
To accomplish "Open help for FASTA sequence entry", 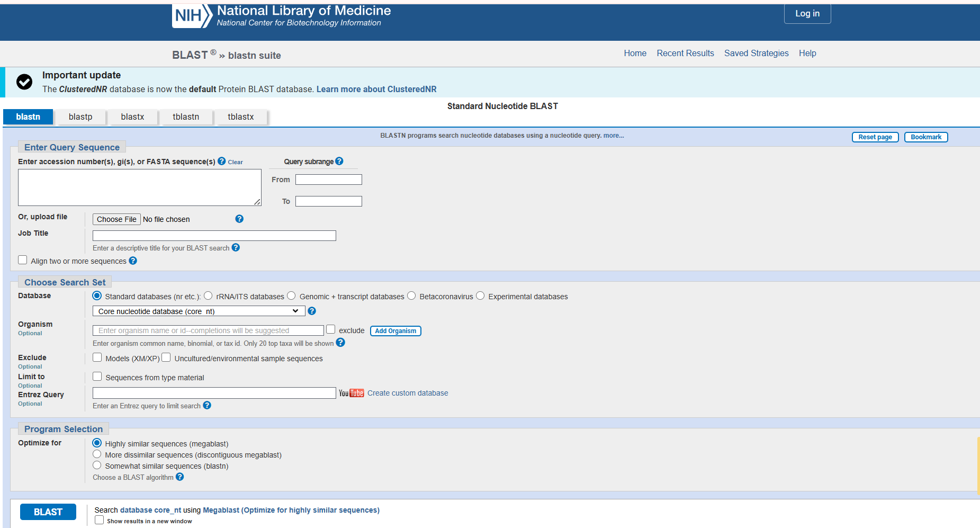I will [222, 161].
